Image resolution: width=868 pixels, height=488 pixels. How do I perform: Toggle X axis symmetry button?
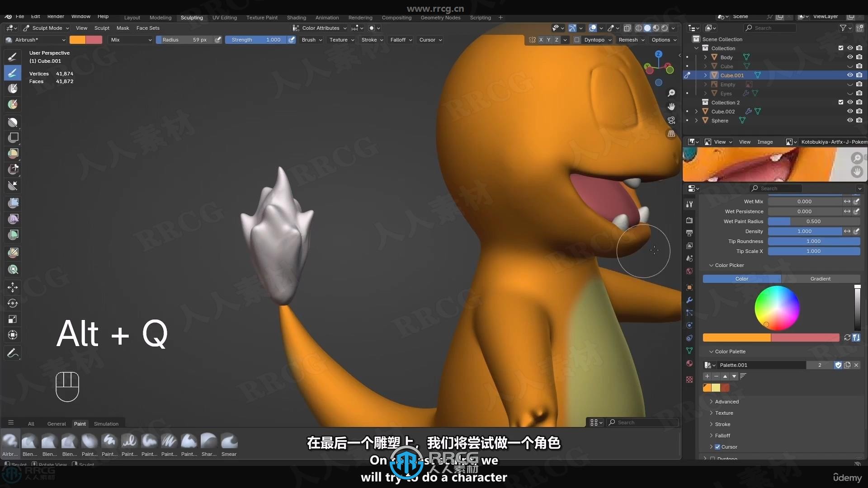click(x=541, y=40)
